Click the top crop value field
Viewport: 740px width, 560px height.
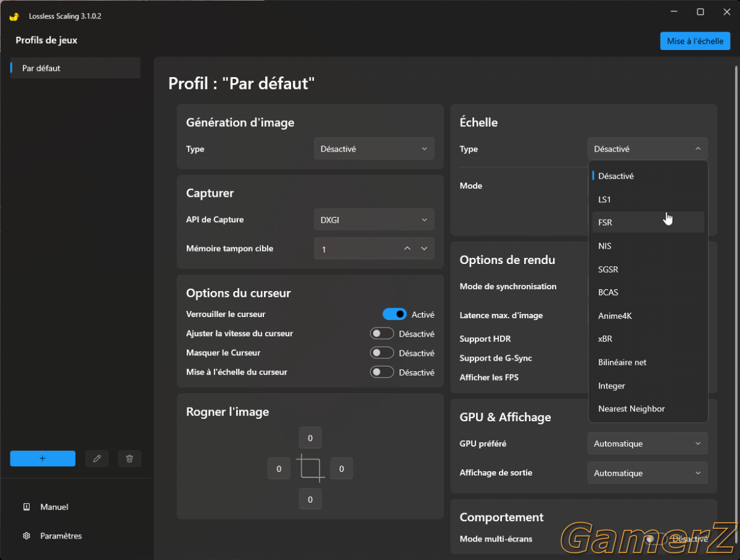tap(310, 438)
